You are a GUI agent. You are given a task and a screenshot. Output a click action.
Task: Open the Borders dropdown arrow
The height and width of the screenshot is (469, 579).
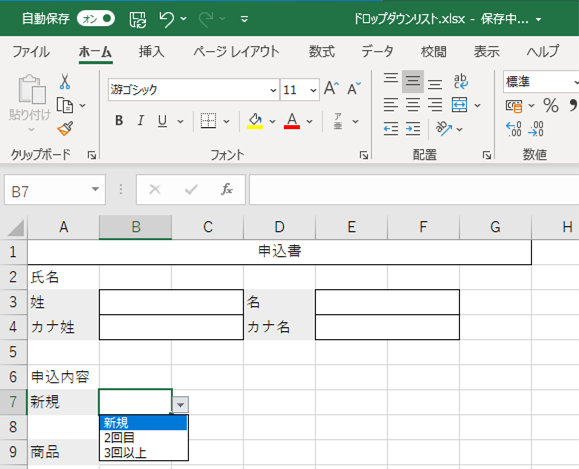(226, 121)
